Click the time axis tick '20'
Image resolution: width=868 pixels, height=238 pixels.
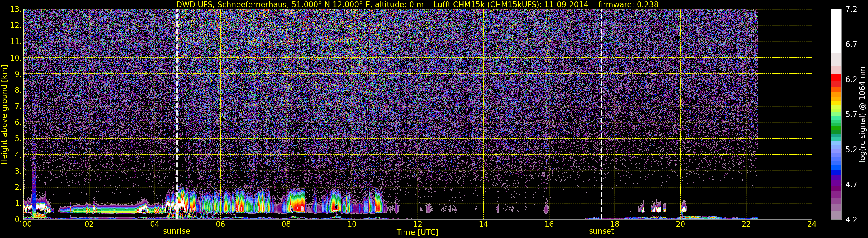(x=680, y=224)
